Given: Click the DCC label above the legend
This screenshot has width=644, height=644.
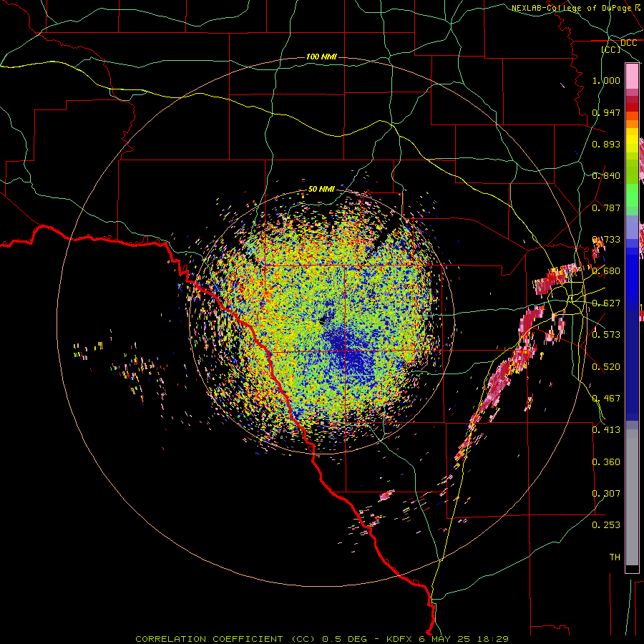Looking at the screenshot, I should pos(628,43).
